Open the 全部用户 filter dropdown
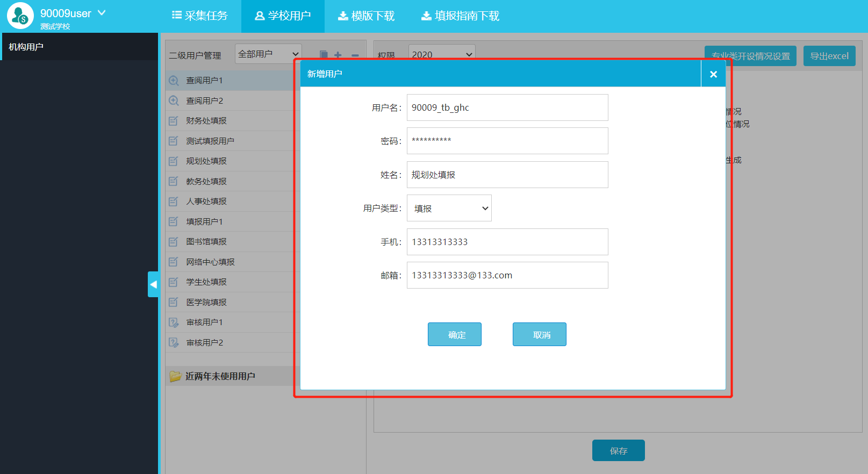868x474 pixels. (268, 54)
